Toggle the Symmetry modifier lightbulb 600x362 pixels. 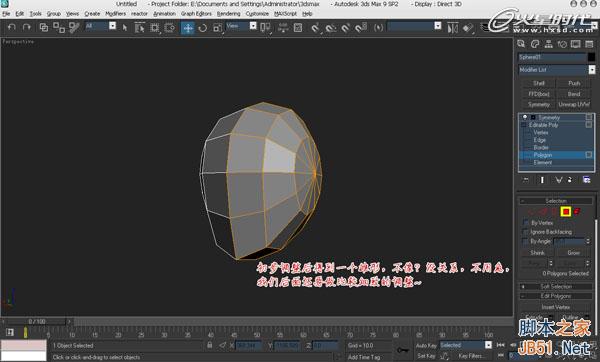pos(525,117)
